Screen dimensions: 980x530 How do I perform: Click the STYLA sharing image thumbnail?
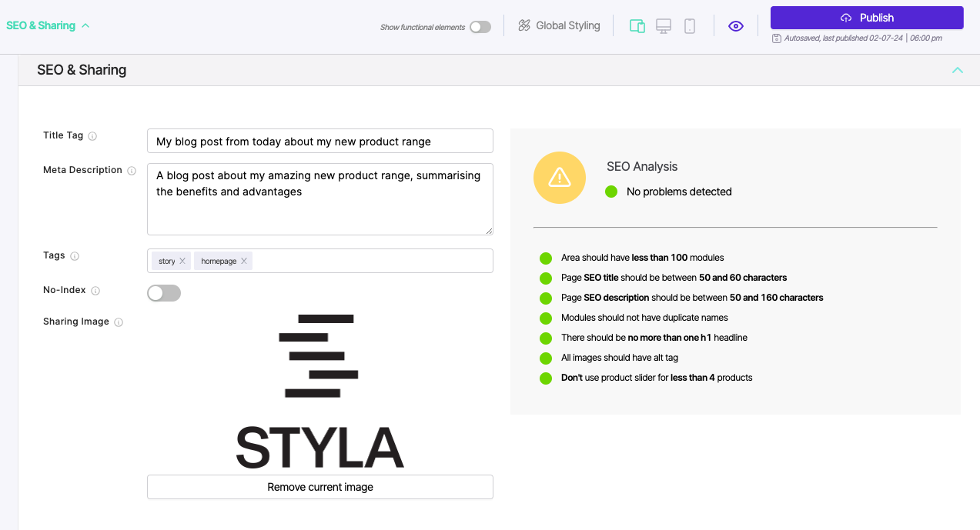click(x=320, y=391)
